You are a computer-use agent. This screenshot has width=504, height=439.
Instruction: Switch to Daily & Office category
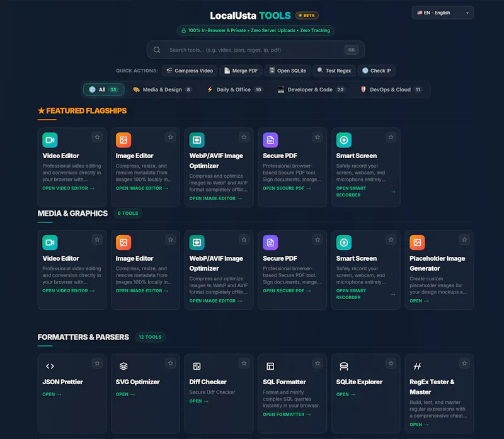pyautogui.click(x=235, y=89)
